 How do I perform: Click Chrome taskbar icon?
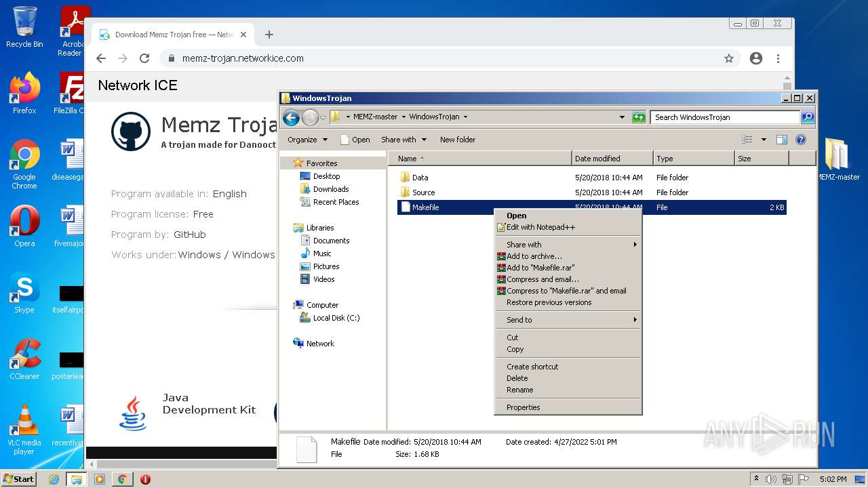pyautogui.click(x=122, y=479)
